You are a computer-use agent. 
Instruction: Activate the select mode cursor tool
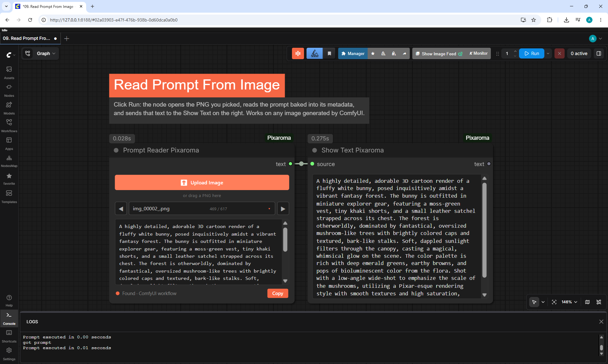(x=534, y=302)
